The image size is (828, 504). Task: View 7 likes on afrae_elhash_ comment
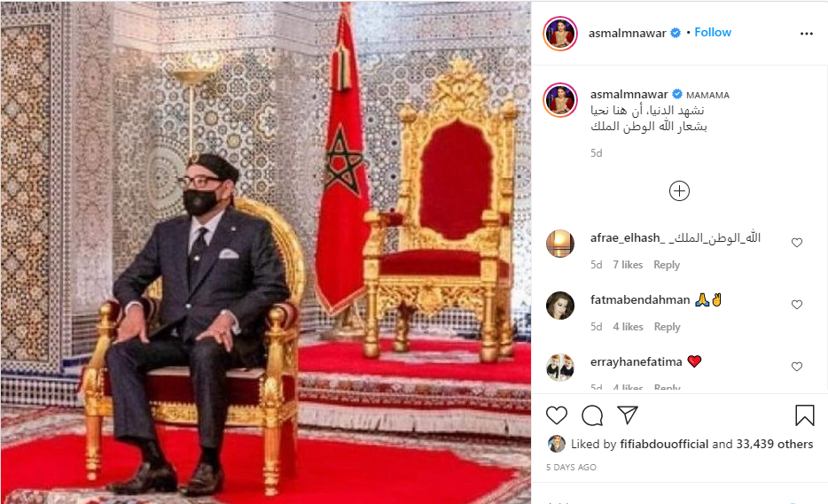628,265
